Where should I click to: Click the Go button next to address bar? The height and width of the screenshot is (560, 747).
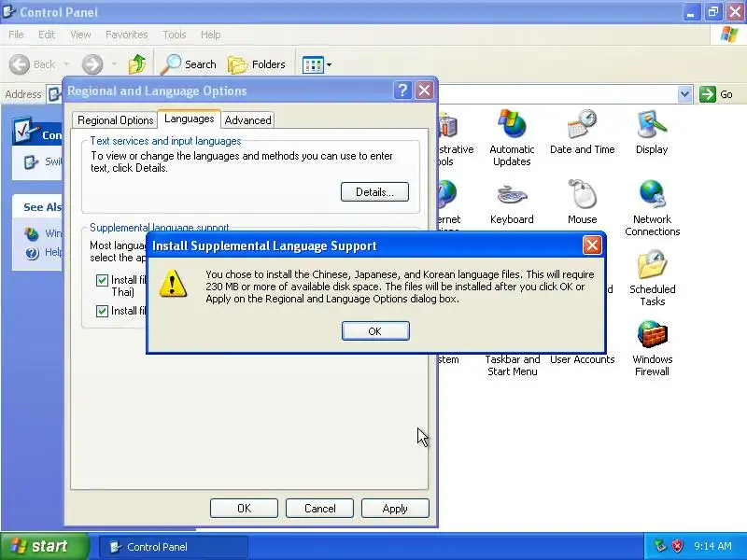(716, 94)
